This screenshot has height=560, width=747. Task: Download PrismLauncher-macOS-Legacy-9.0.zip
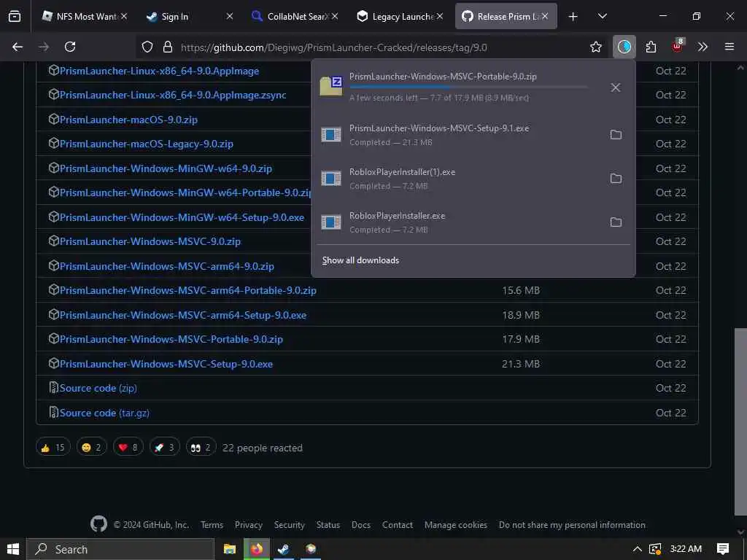(146, 144)
